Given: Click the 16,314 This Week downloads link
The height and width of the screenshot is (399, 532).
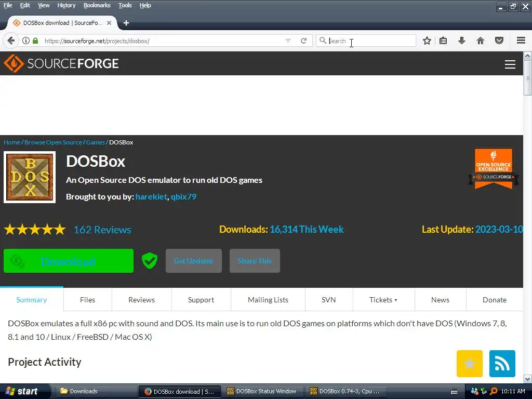Looking at the screenshot, I should [307, 229].
